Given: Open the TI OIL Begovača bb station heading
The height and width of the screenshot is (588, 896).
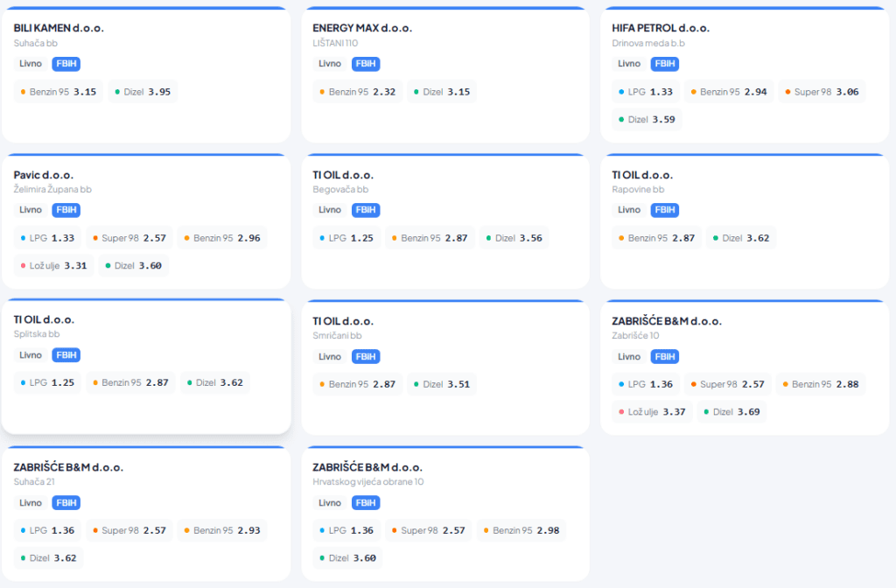Looking at the screenshot, I should [343, 175].
